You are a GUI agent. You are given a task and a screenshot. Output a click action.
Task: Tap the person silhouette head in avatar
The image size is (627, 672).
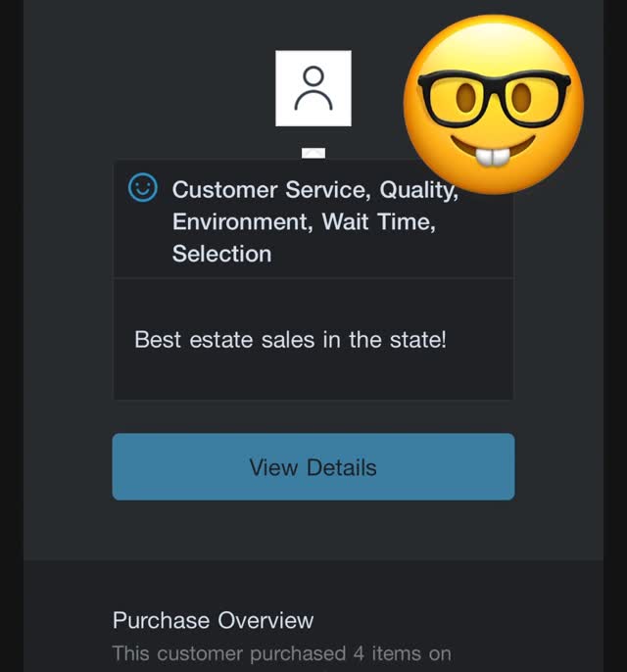coord(313,75)
